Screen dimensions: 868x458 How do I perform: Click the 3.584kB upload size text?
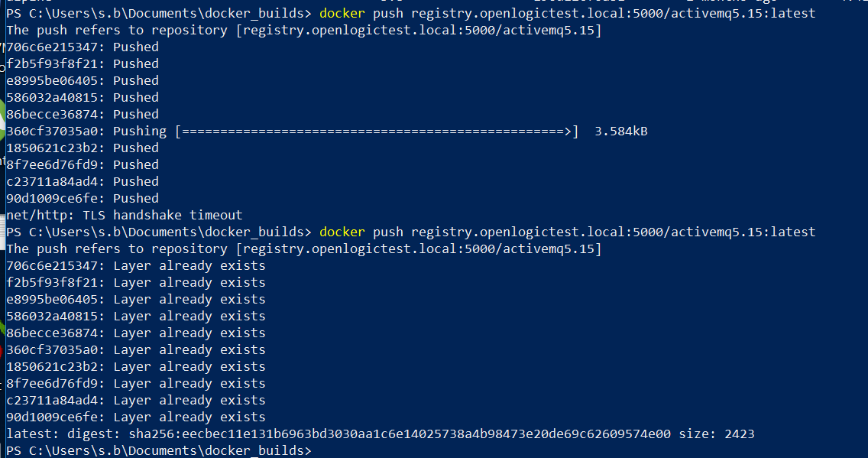pos(620,132)
